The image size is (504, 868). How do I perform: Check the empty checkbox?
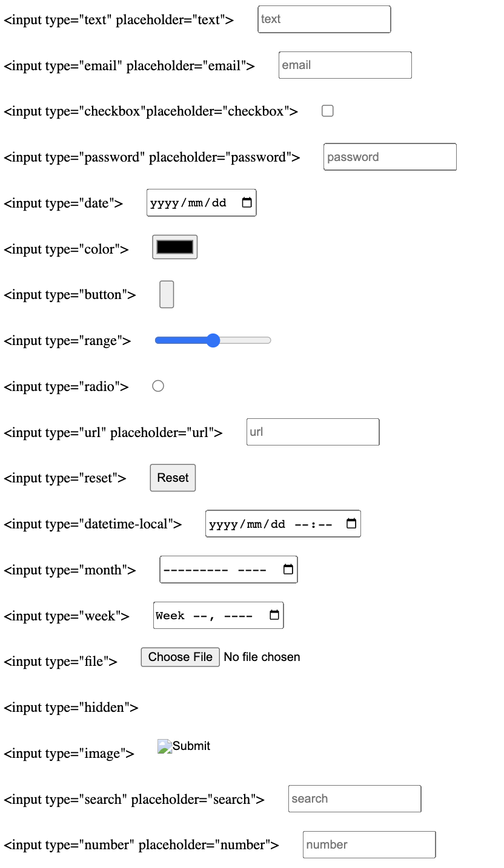[x=328, y=111]
